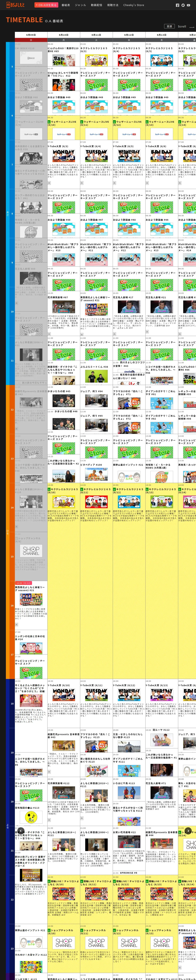
Task: Open 視聴方法 menu item
Action: (x=113, y=5)
